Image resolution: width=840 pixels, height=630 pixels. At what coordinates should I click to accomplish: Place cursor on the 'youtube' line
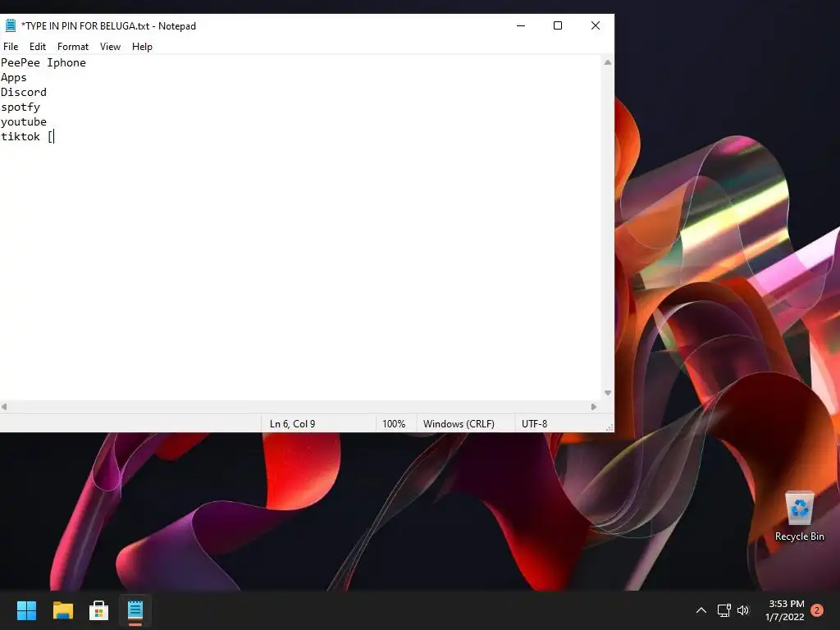(x=24, y=121)
